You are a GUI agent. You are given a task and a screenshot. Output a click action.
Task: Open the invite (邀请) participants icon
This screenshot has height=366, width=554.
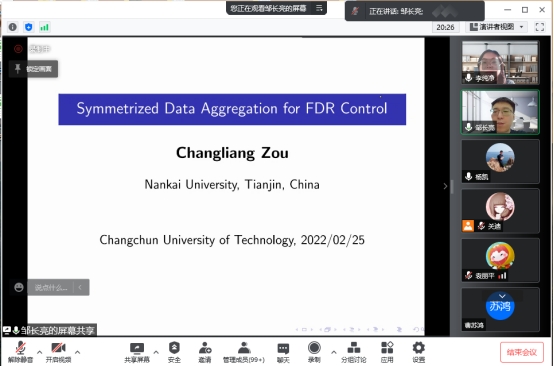[x=205, y=352]
